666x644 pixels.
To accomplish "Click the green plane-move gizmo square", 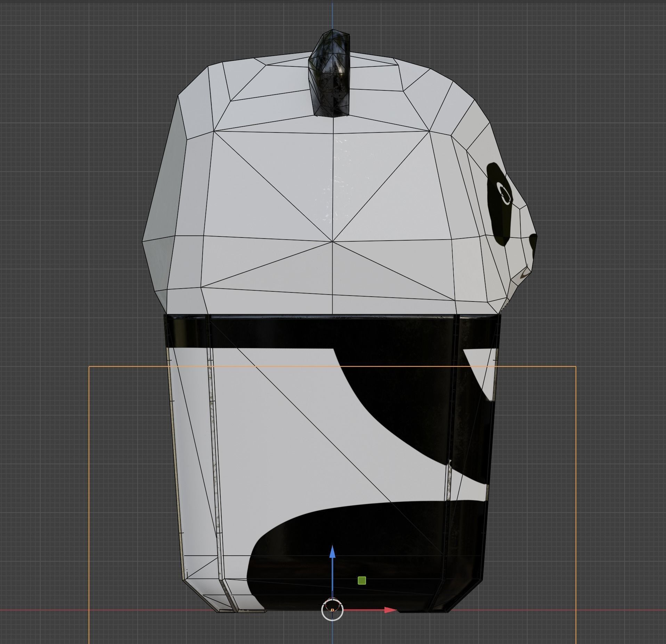I will (362, 580).
